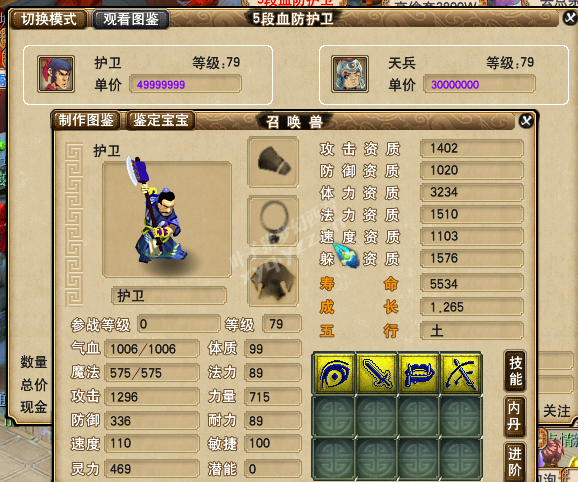Click the 制作图鉴 button
The width and height of the screenshot is (578, 482).
click(x=86, y=120)
